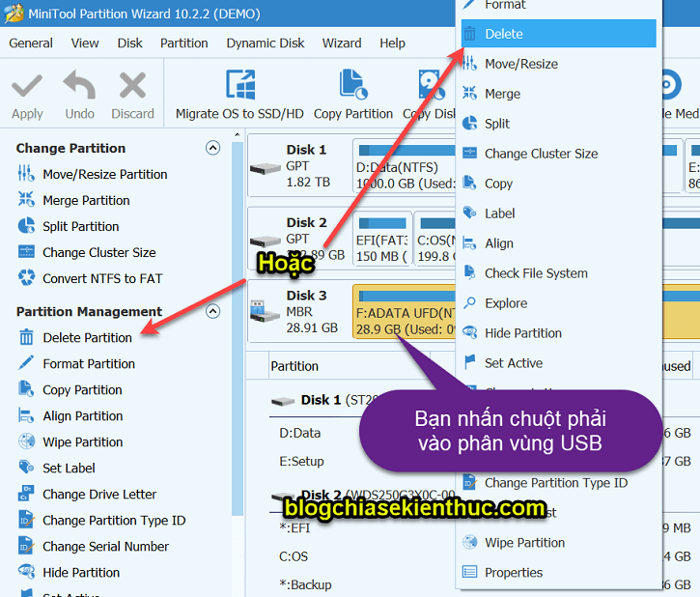Click Change Serial Number link
700x597 pixels.
pyautogui.click(x=106, y=547)
